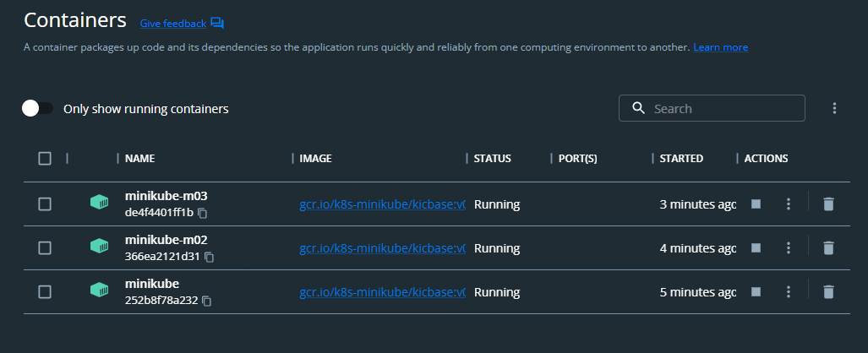Screen dimensions: 868x353
Task: Click '4 minutes ago' started time
Action: 698,248
